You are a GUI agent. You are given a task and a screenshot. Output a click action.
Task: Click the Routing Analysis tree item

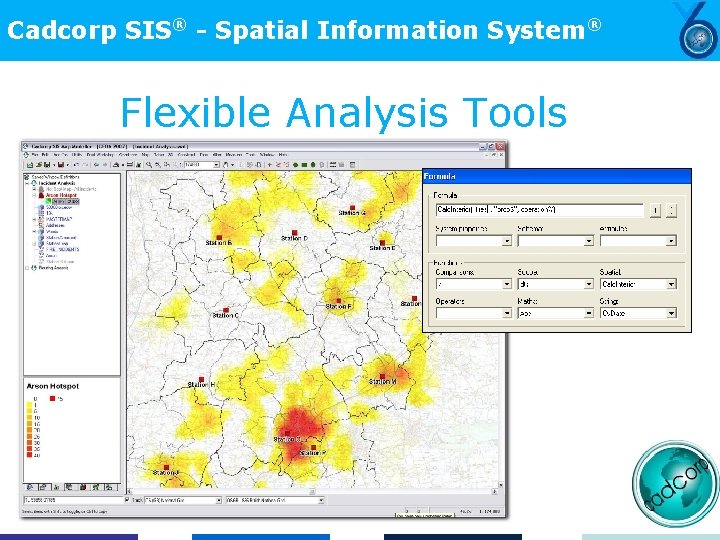coord(53,268)
